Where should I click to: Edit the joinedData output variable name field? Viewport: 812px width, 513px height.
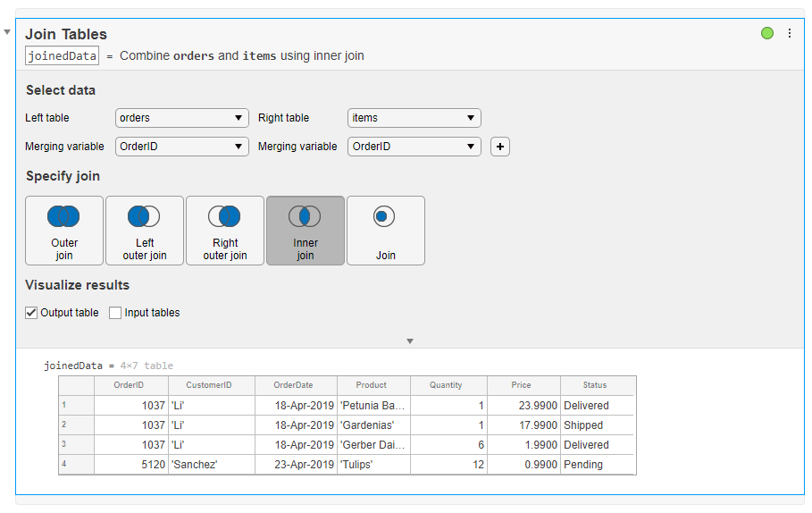pyautogui.click(x=63, y=56)
